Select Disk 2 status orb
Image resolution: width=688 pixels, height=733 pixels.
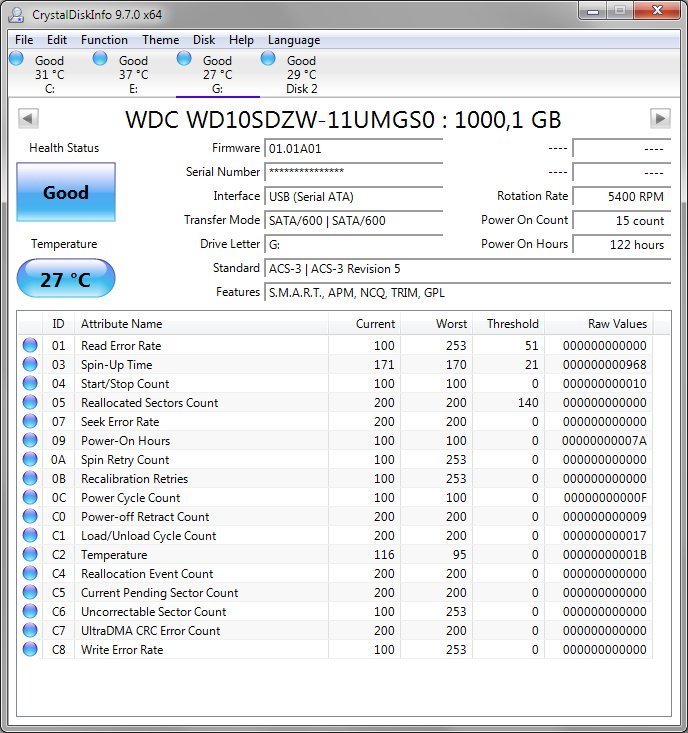click(268, 58)
